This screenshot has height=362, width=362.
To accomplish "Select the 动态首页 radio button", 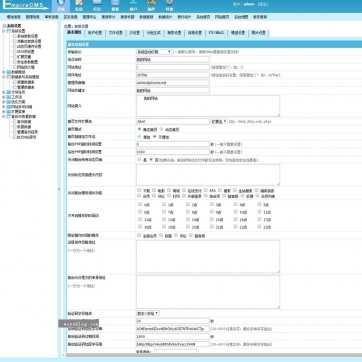I will tap(161, 129).
